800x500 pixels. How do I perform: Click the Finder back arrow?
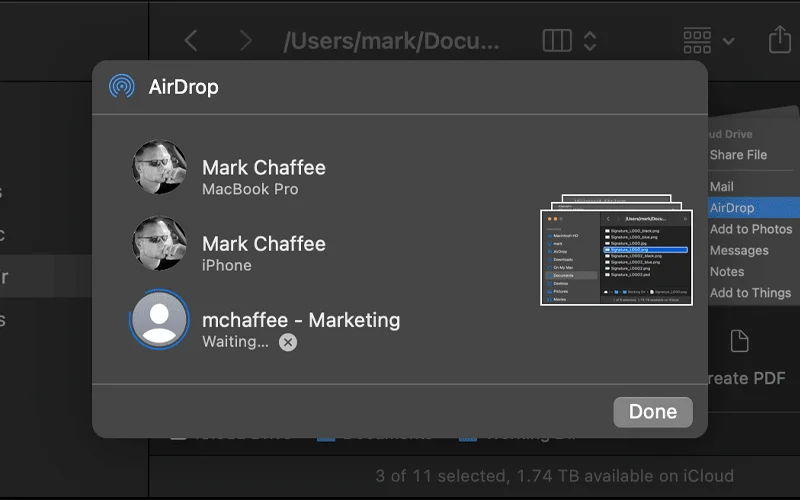(191, 40)
